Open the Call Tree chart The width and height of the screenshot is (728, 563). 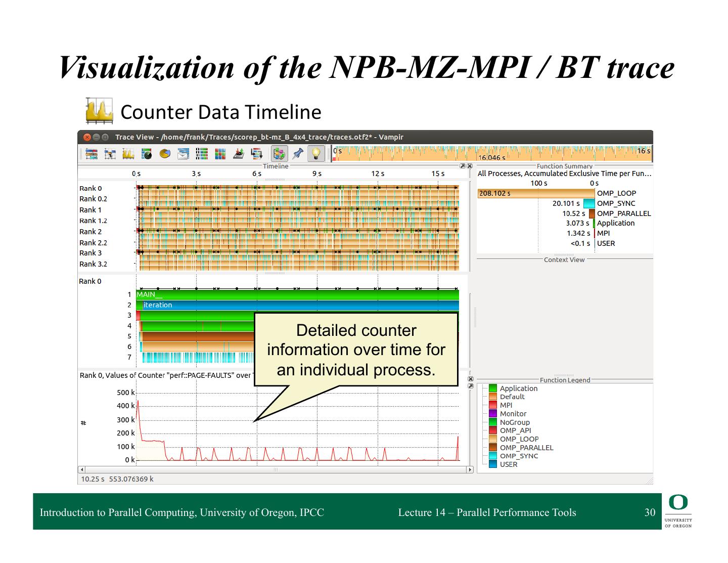pos(257,154)
